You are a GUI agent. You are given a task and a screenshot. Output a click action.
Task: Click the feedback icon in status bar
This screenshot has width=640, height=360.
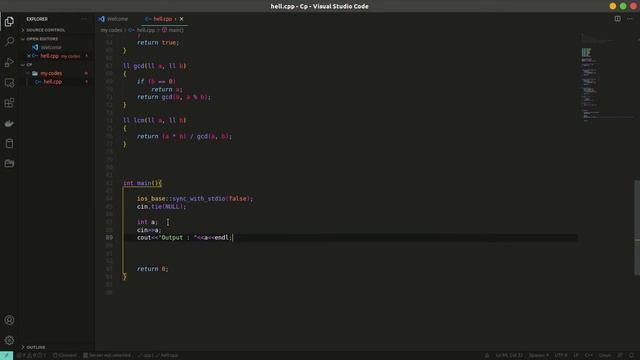[620, 356]
